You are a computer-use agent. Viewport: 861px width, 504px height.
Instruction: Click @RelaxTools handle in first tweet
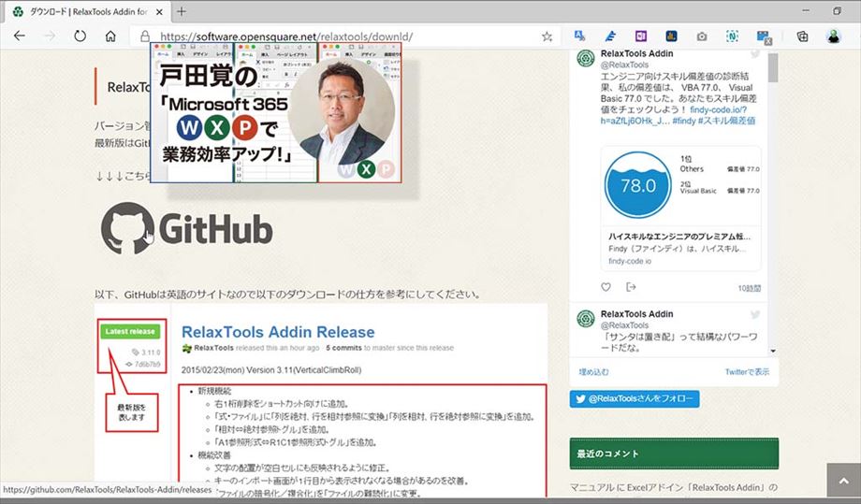(624, 65)
